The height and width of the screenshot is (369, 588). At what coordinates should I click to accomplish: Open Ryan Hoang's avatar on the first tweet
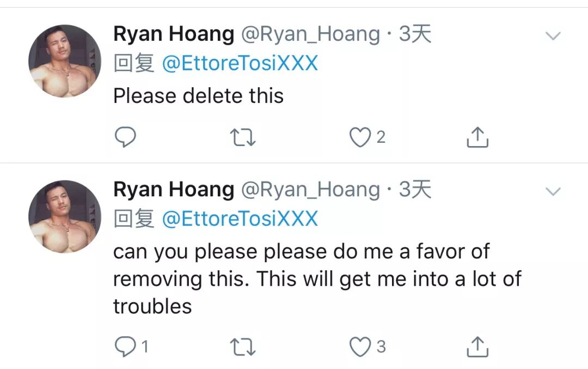[x=65, y=61]
